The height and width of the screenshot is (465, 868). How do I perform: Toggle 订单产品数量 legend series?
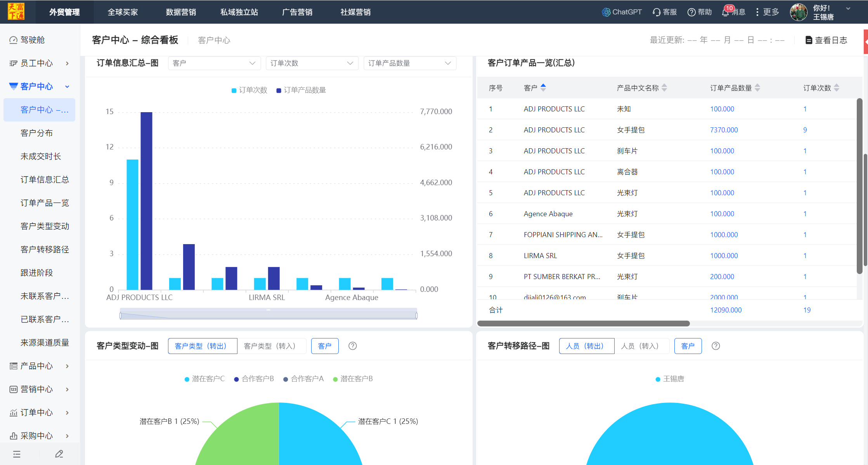point(301,90)
